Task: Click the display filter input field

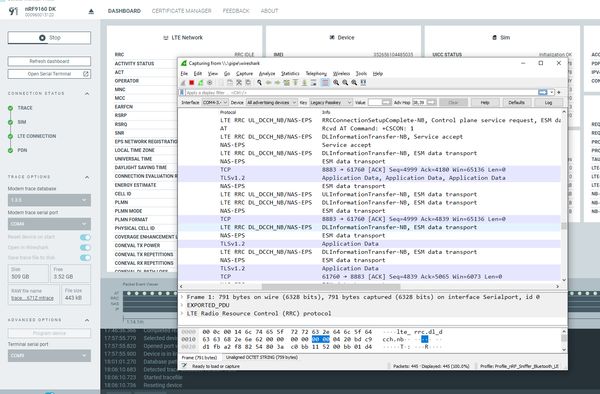Action: 362,93
